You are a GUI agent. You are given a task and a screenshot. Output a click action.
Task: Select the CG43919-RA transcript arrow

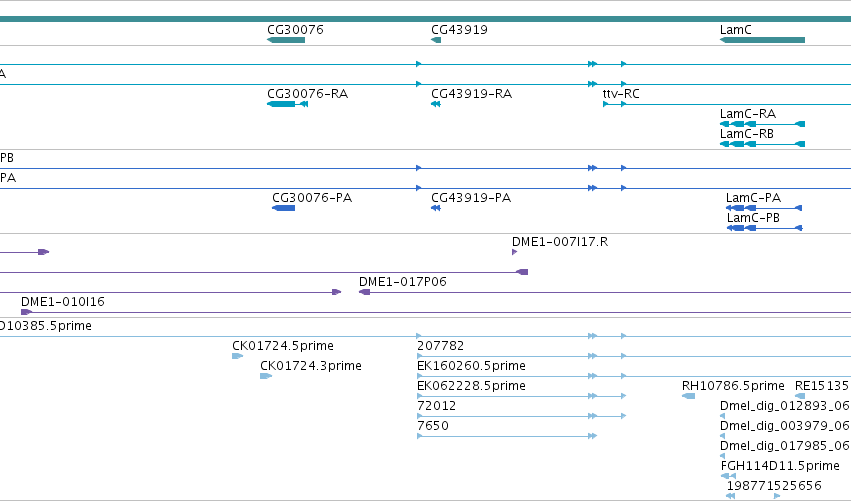436,104
